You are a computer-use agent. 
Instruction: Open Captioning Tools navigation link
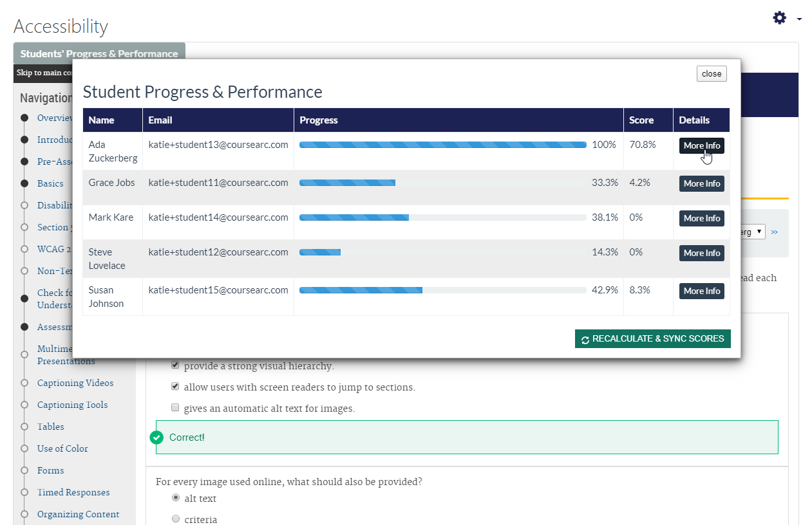[73, 405]
